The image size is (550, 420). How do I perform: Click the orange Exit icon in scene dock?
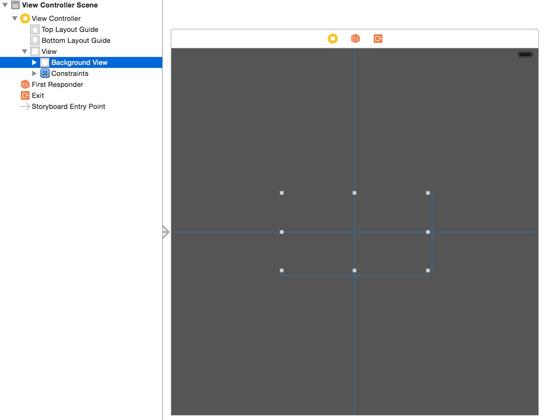[x=378, y=39]
